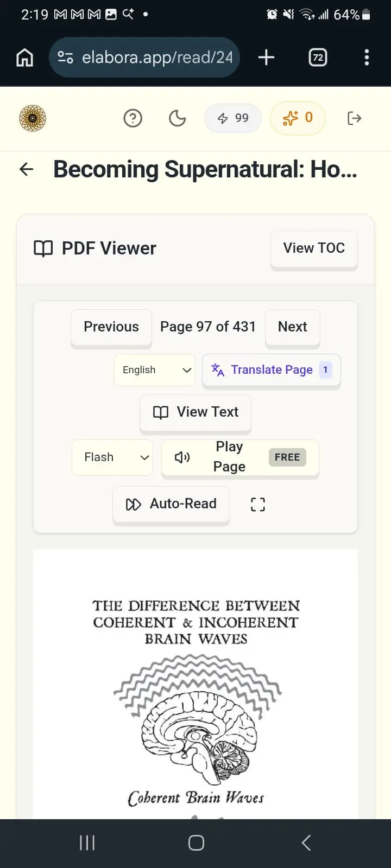391x868 pixels.
Task: Tap the Elabora mandala logo
Action: 33,118
